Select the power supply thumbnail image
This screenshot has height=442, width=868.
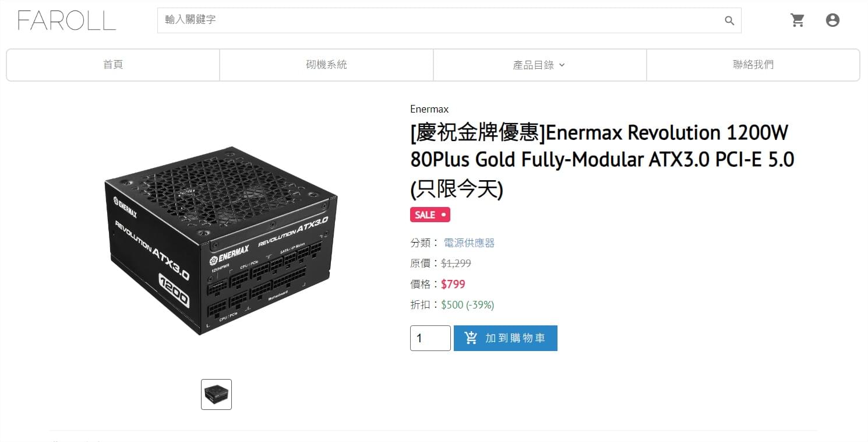[216, 394]
